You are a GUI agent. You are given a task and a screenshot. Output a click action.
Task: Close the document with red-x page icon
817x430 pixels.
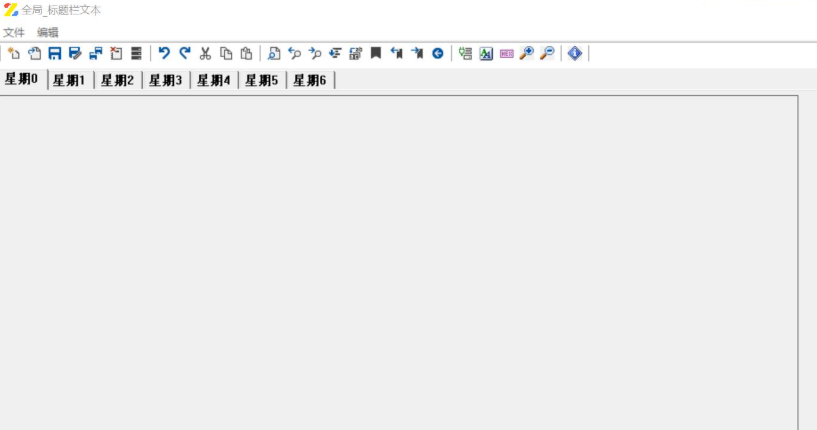click(116, 53)
